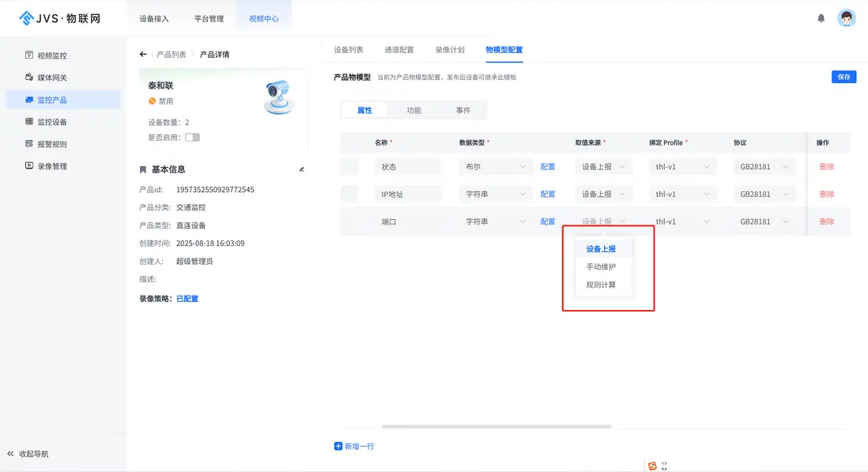Screen dimensions: 868x472
Task: Select 手动维护 from the open source menu
Action: pyautogui.click(x=602, y=266)
